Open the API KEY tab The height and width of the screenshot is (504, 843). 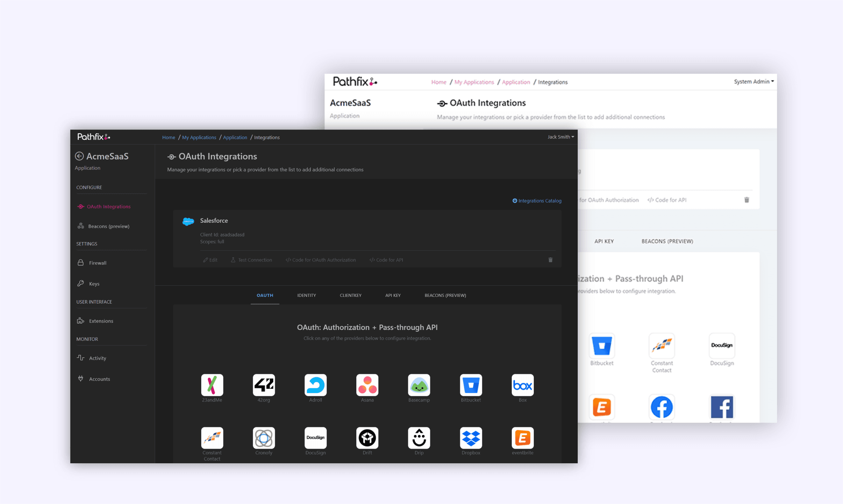coord(393,295)
